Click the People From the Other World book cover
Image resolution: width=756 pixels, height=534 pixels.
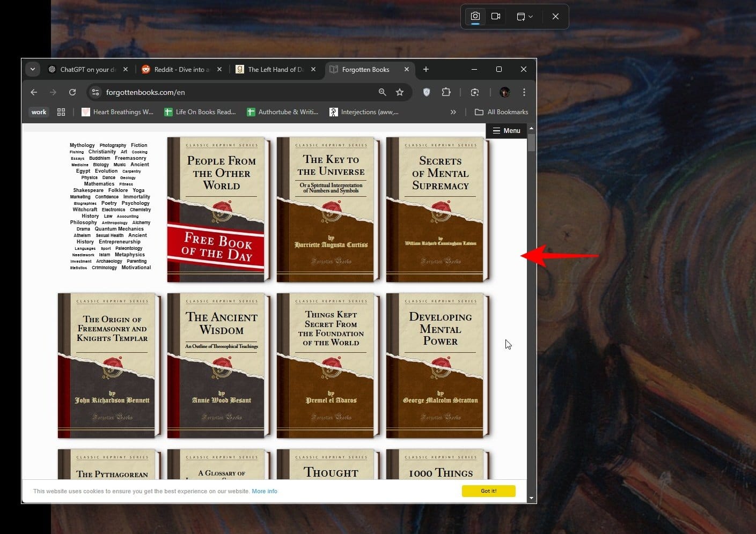218,209
